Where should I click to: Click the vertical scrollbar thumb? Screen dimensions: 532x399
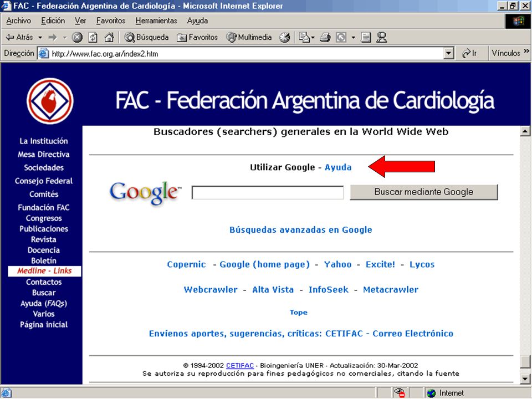point(525,361)
